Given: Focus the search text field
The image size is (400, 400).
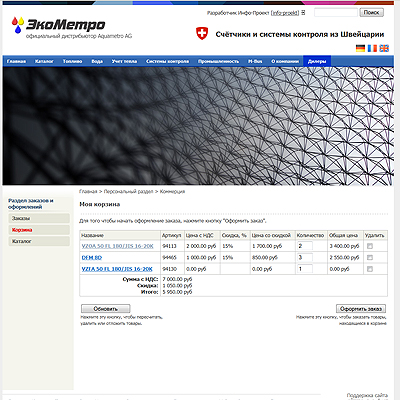Looking at the screenshot, I should tap(336, 13).
